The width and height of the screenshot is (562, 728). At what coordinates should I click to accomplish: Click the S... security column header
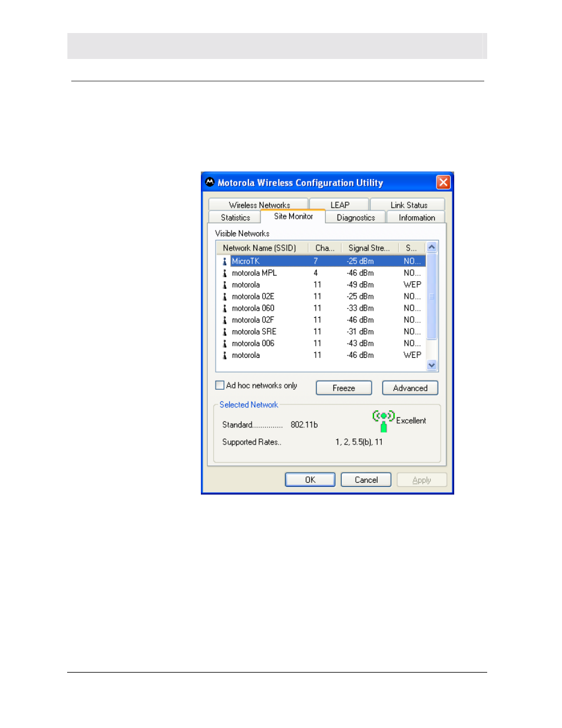(x=412, y=248)
